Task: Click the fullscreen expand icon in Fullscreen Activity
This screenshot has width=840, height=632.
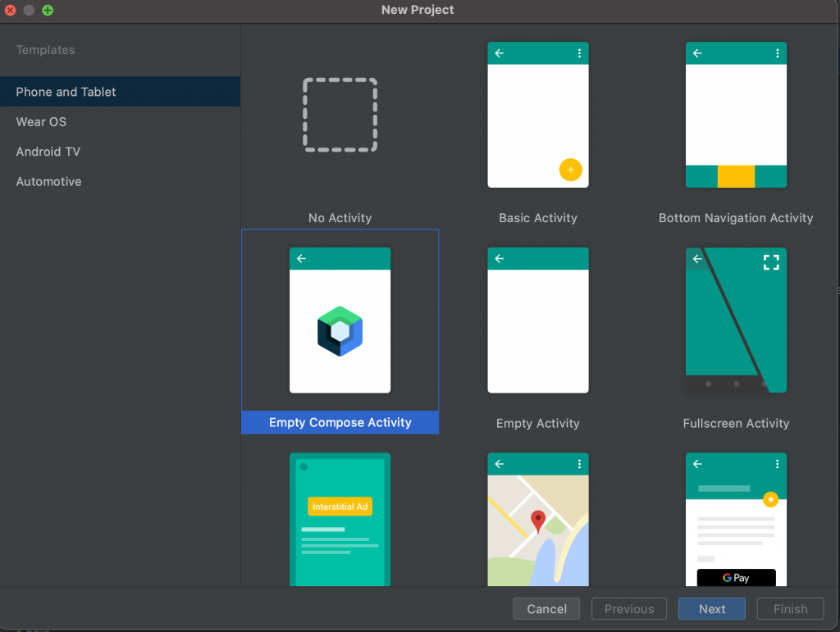Action: (771, 262)
